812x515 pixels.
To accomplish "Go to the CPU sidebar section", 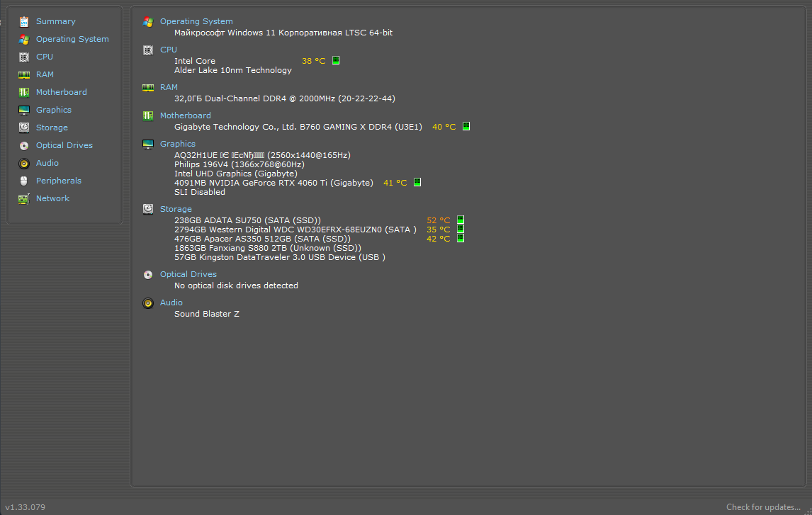I will [x=45, y=57].
